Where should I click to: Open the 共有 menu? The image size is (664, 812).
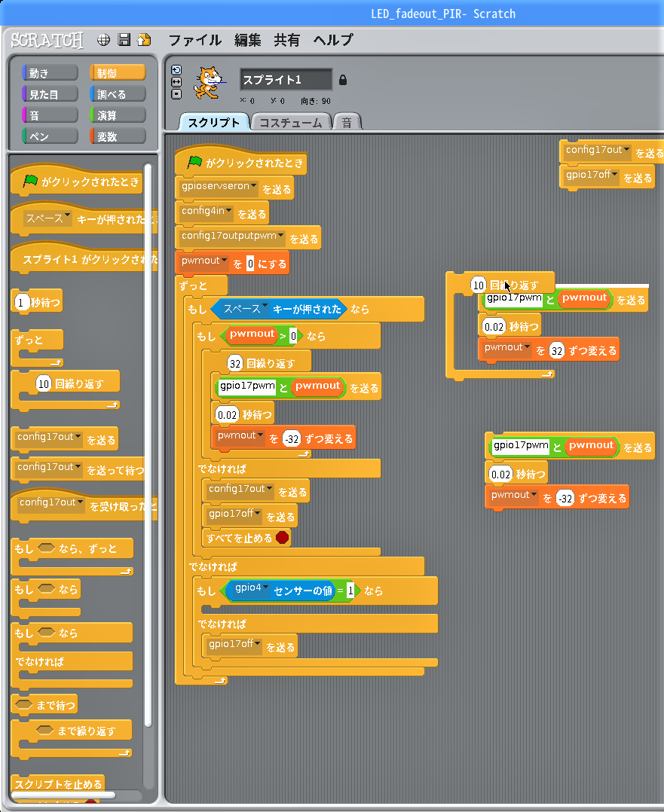coord(286,40)
